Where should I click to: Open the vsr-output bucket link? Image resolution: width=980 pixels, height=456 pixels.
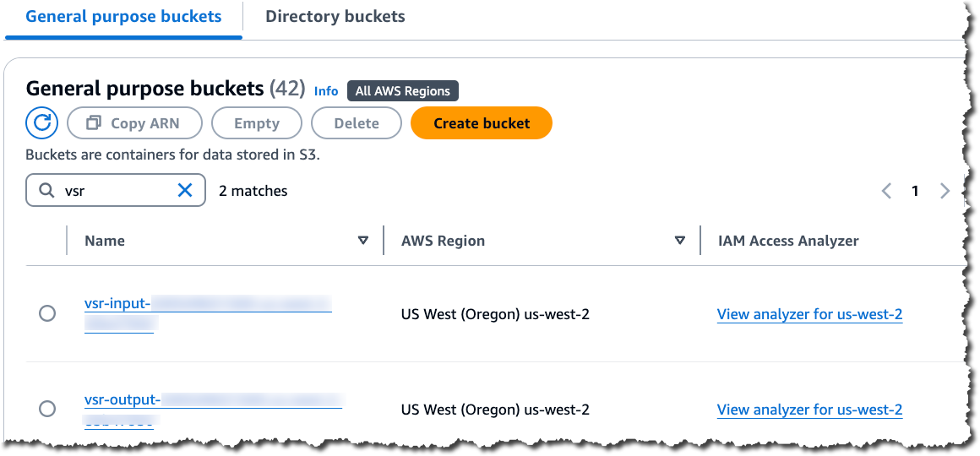(123, 399)
